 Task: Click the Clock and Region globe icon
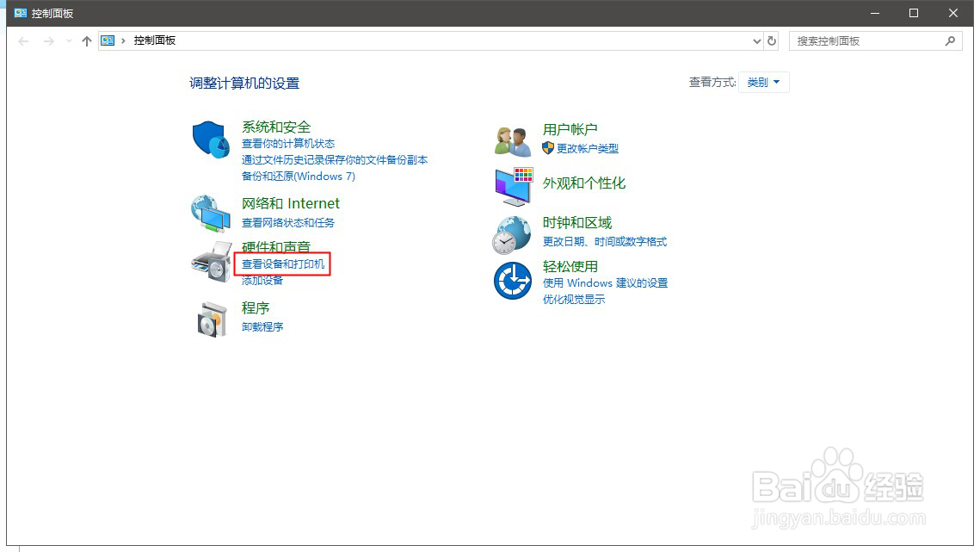(x=511, y=233)
